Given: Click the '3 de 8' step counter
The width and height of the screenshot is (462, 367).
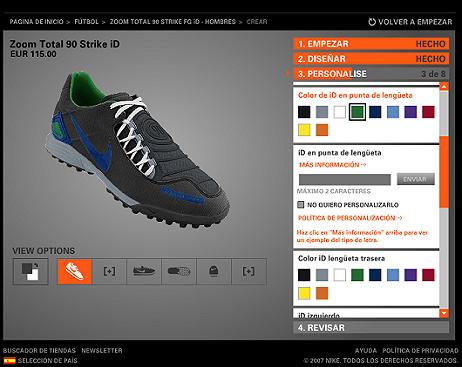Looking at the screenshot, I should point(433,74).
